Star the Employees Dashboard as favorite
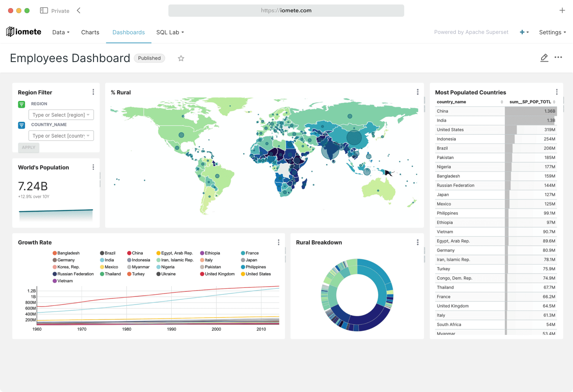 tap(181, 58)
